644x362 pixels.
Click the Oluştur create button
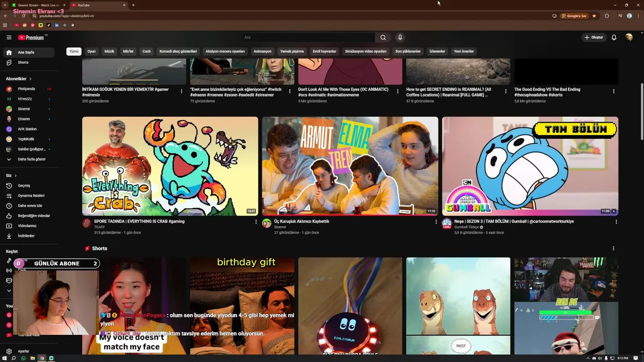point(594,37)
